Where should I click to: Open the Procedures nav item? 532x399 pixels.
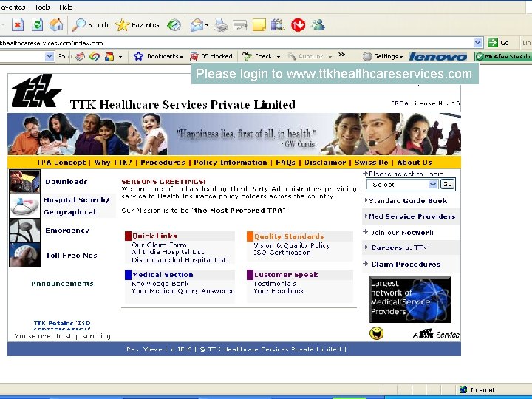pyautogui.click(x=163, y=162)
